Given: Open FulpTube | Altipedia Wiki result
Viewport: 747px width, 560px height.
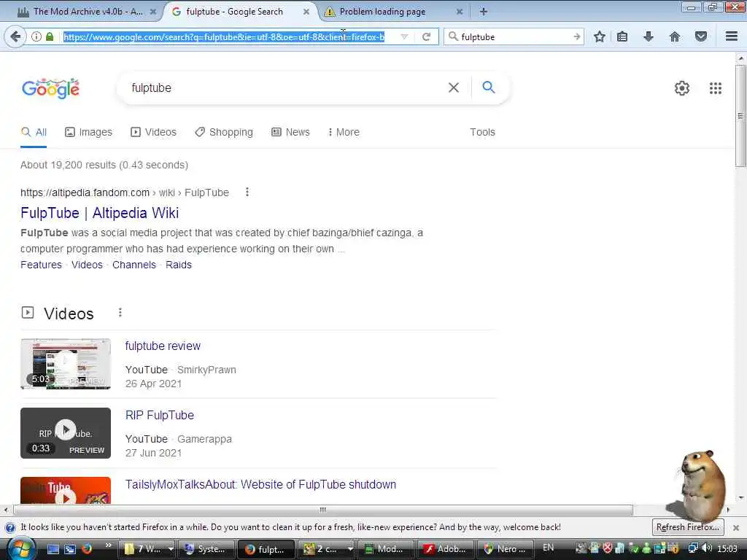Looking at the screenshot, I should pos(99,213).
